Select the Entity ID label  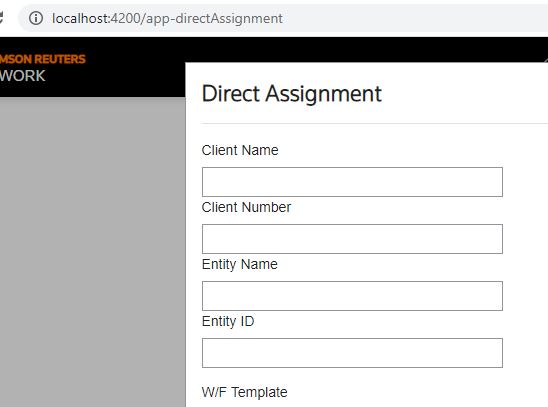(228, 321)
